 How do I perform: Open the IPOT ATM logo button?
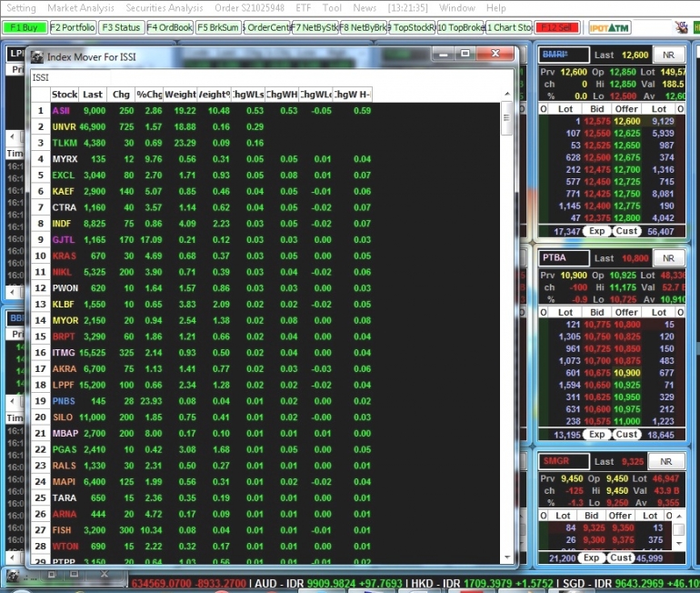(x=608, y=27)
